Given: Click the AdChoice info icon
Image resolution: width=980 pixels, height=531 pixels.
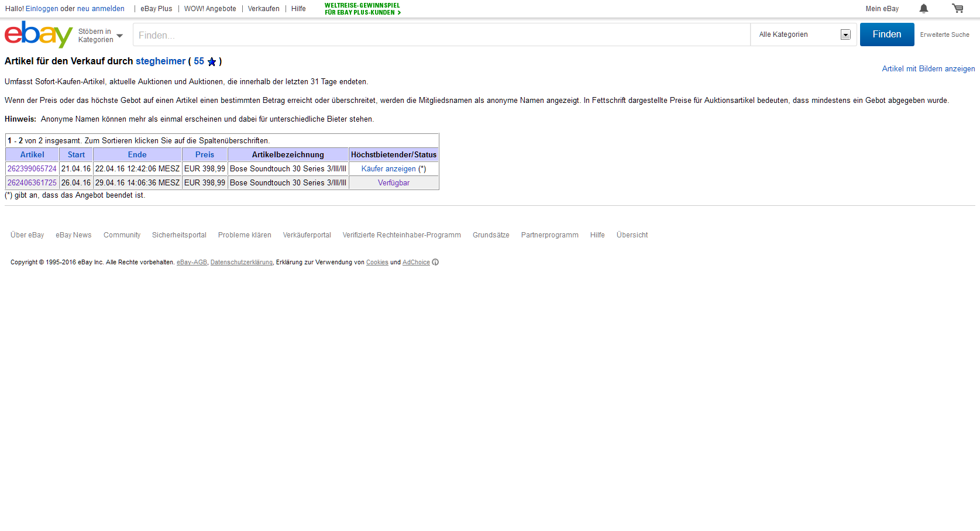Looking at the screenshot, I should [435, 262].
